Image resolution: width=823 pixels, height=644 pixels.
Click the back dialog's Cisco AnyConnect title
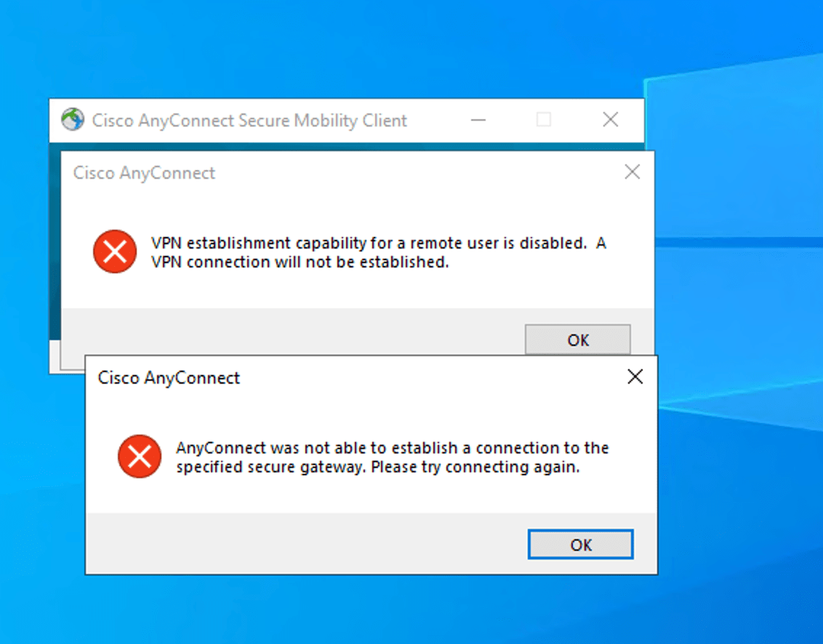pyautogui.click(x=144, y=173)
